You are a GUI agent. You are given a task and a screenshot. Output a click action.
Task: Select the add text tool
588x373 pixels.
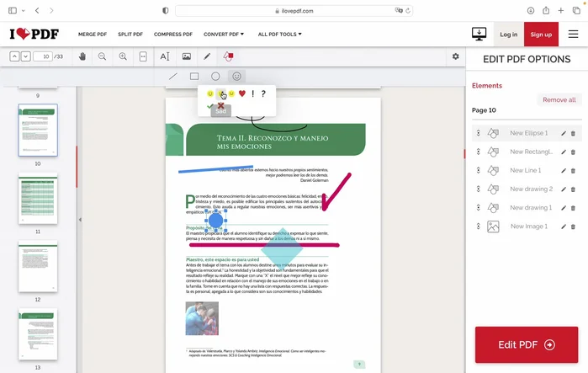[165, 56]
